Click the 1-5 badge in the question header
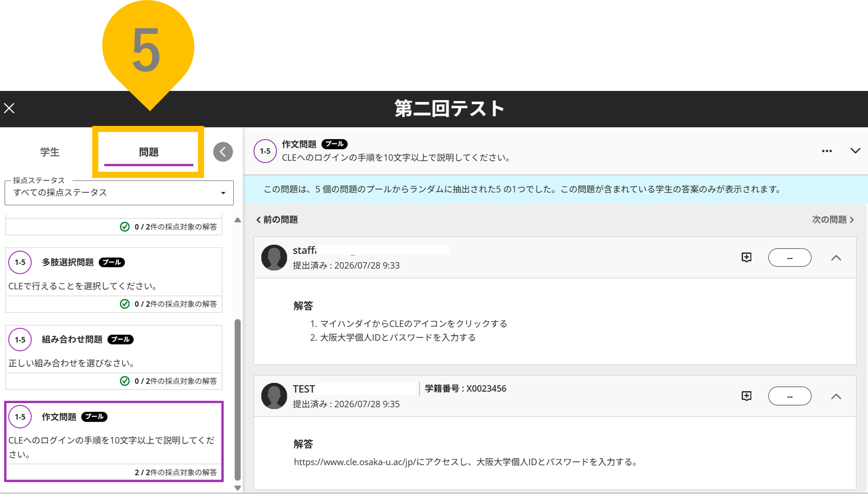The image size is (868, 494). pos(265,151)
